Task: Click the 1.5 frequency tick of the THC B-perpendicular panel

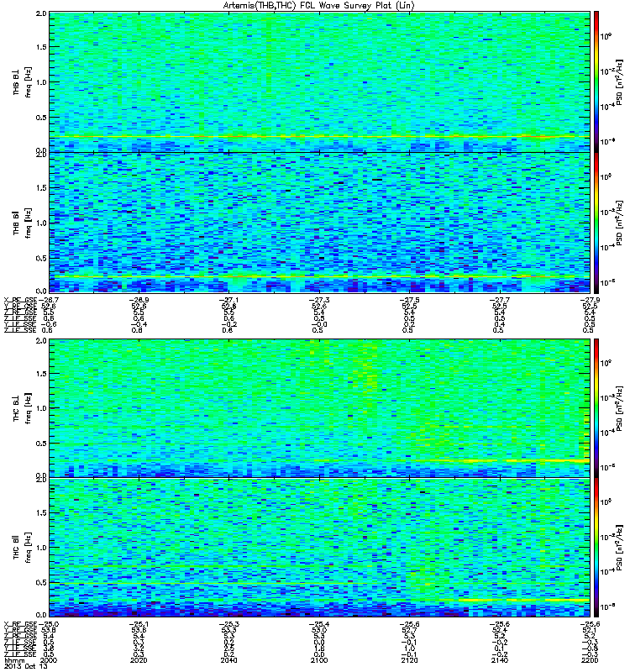Action: tap(41, 373)
